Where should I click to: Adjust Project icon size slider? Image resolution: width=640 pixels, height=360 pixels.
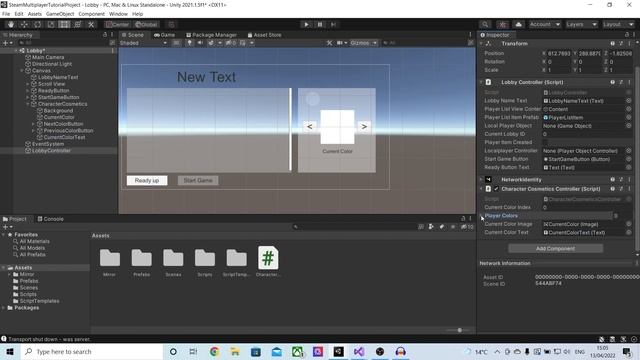459,330
